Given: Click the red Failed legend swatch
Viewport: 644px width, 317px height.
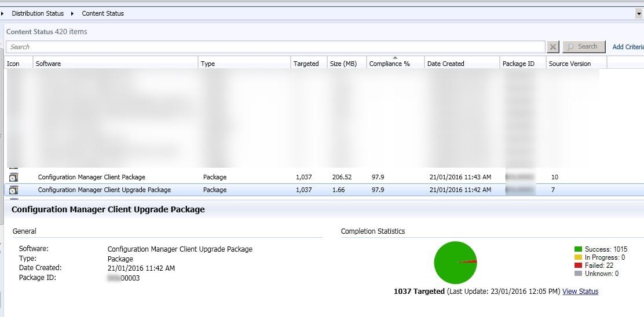Looking at the screenshot, I should tap(578, 266).
